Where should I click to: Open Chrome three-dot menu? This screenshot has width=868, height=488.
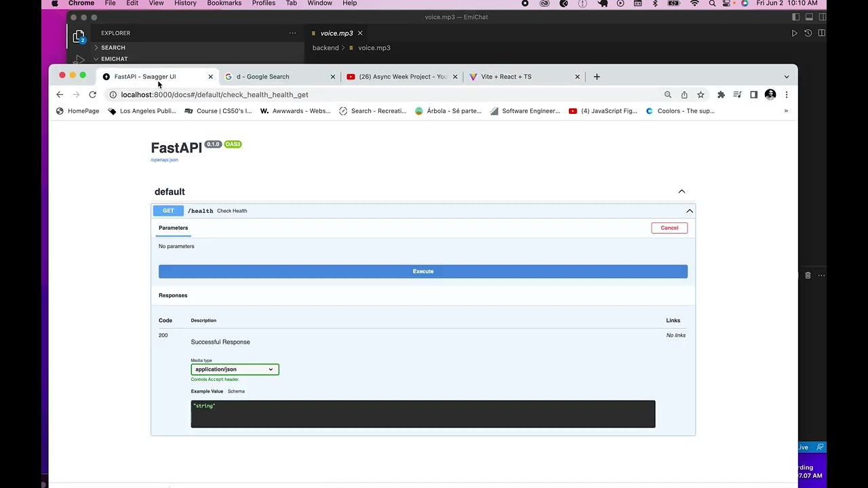(x=787, y=95)
